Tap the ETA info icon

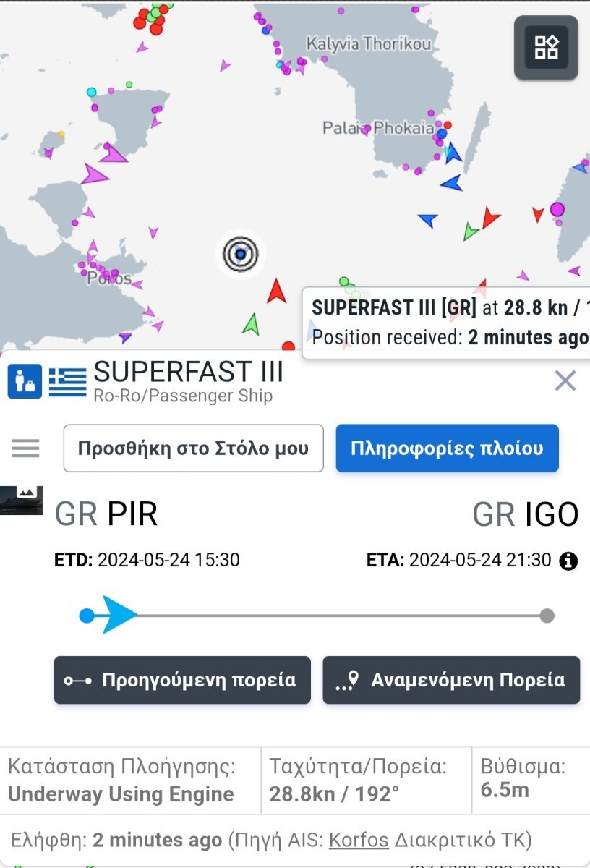(569, 561)
